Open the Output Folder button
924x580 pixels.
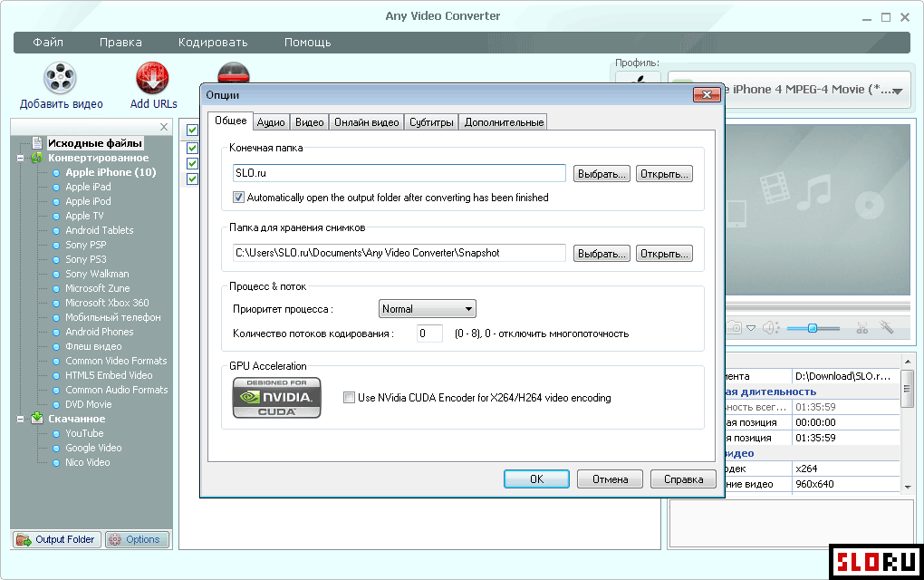point(56,539)
